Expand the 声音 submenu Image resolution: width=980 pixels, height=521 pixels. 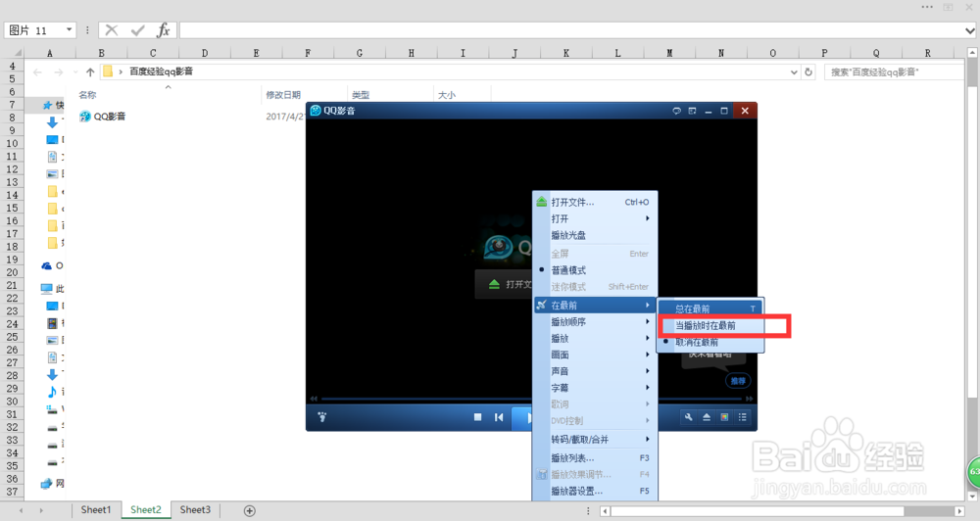tap(595, 371)
